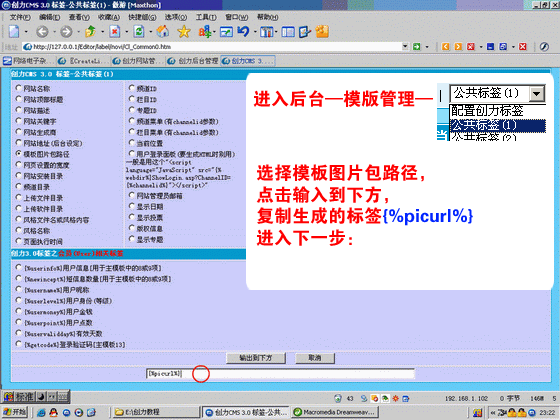Switch to the 创力网站管 tab
This screenshot has width=560, height=420.
pyautogui.click(x=138, y=61)
